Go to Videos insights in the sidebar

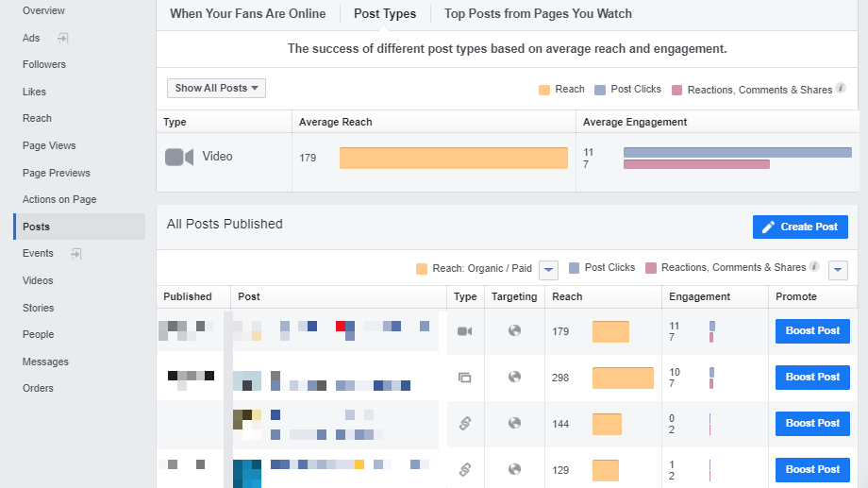(38, 281)
